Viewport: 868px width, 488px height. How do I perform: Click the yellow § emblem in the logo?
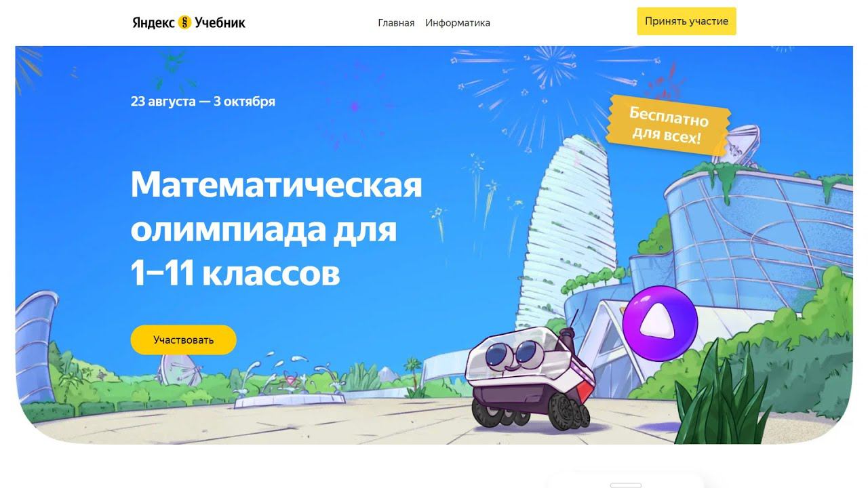(x=184, y=22)
